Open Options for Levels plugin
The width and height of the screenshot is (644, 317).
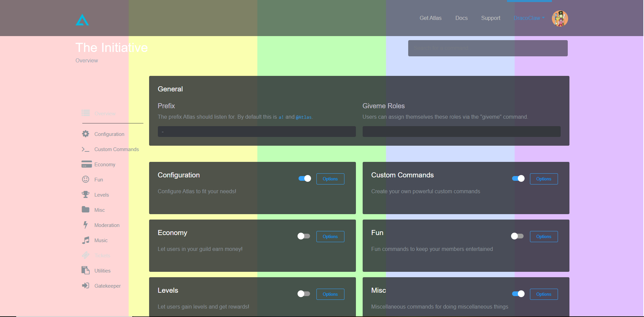(x=330, y=294)
